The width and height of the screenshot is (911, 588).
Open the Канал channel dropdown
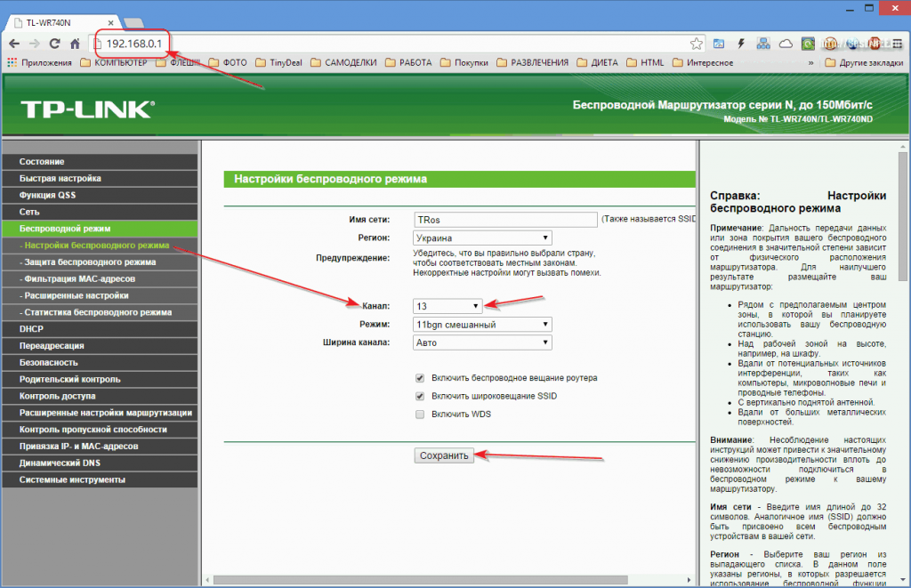(x=447, y=306)
